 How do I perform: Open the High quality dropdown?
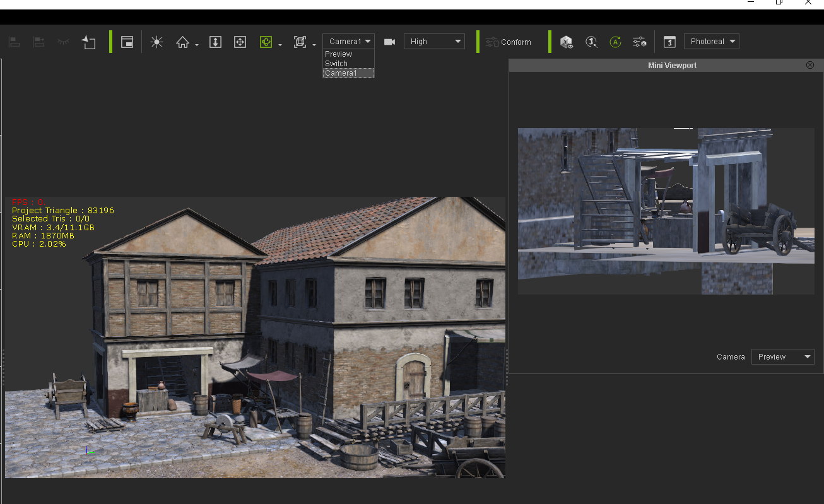(434, 42)
